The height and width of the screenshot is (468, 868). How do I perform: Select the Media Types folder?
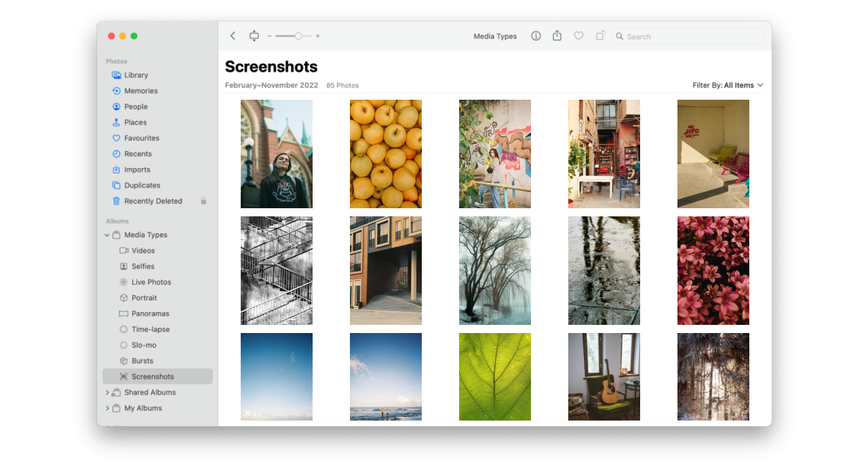pos(145,235)
